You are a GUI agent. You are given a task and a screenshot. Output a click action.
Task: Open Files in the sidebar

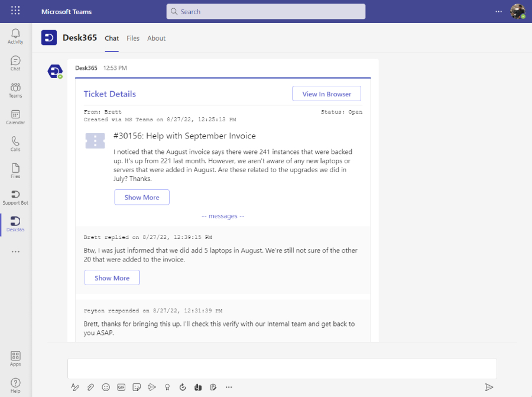point(15,171)
